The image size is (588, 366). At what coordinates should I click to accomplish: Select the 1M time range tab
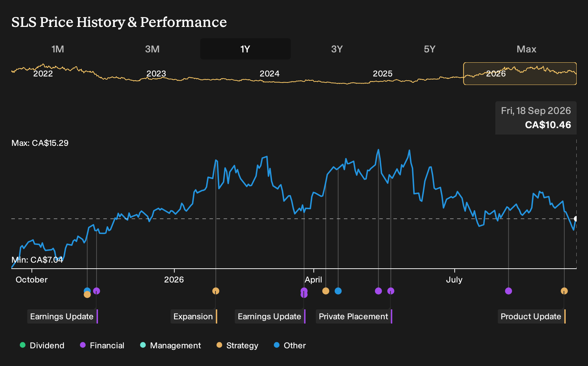coord(58,49)
